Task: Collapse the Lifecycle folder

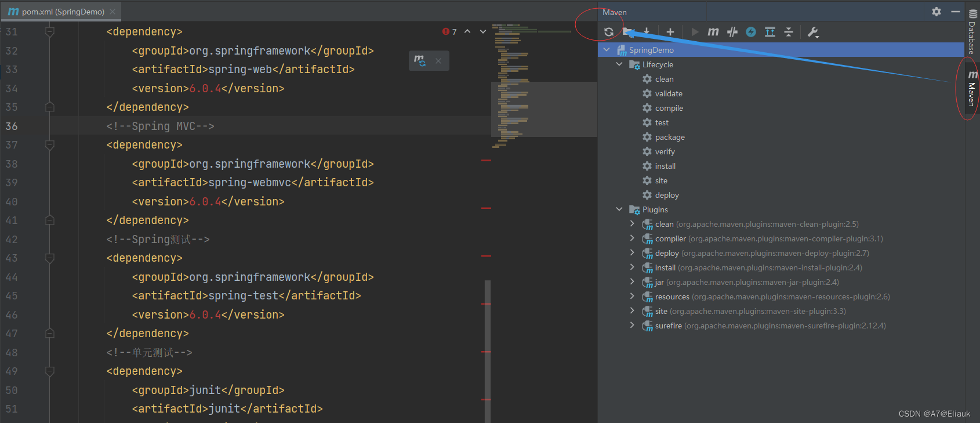Action: tap(619, 64)
